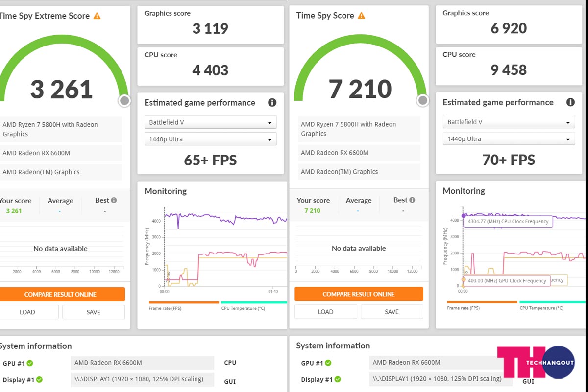Viewport: 588px width, 392px height.
Task: Open info icon in the 65+ FPS game performance panel
Action: pos(272,103)
